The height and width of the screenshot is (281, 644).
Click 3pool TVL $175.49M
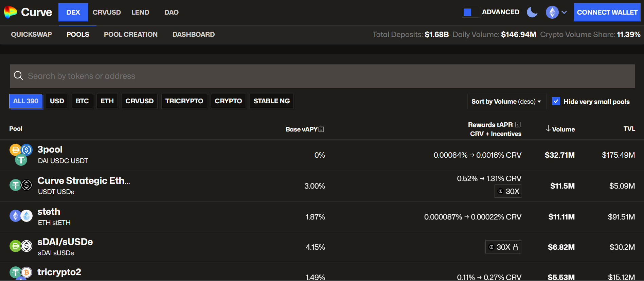coord(618,155)
